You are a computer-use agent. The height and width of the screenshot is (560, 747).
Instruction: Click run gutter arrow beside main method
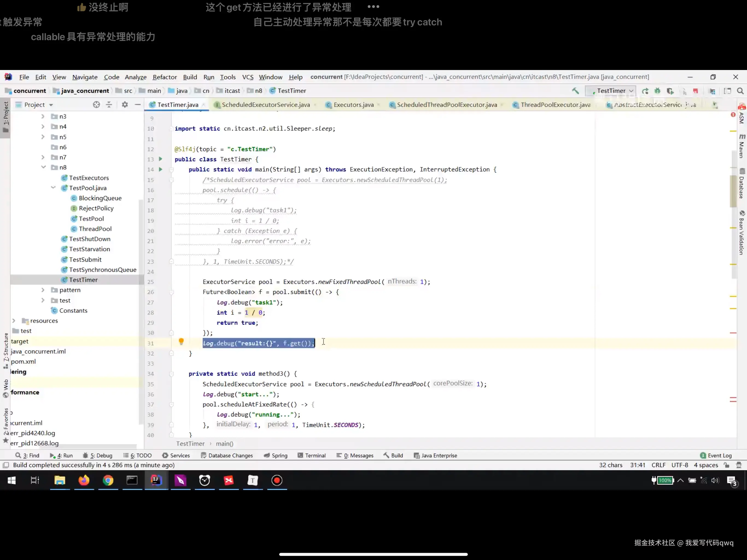pos(161,169)
